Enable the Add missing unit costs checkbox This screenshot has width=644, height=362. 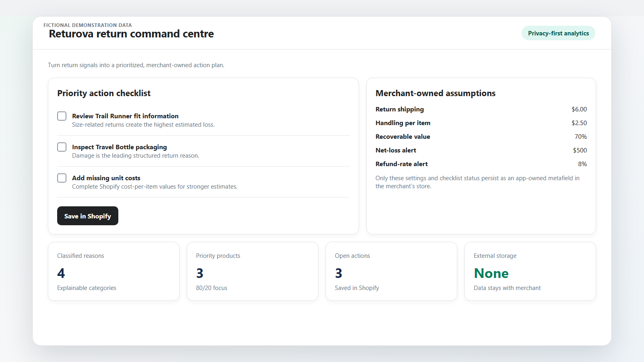[62, 178]
